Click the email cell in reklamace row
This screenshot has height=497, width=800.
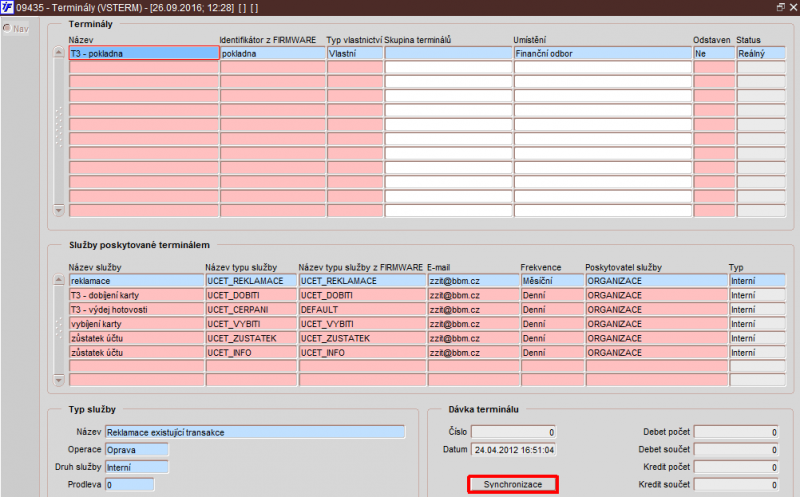[473, 281]
